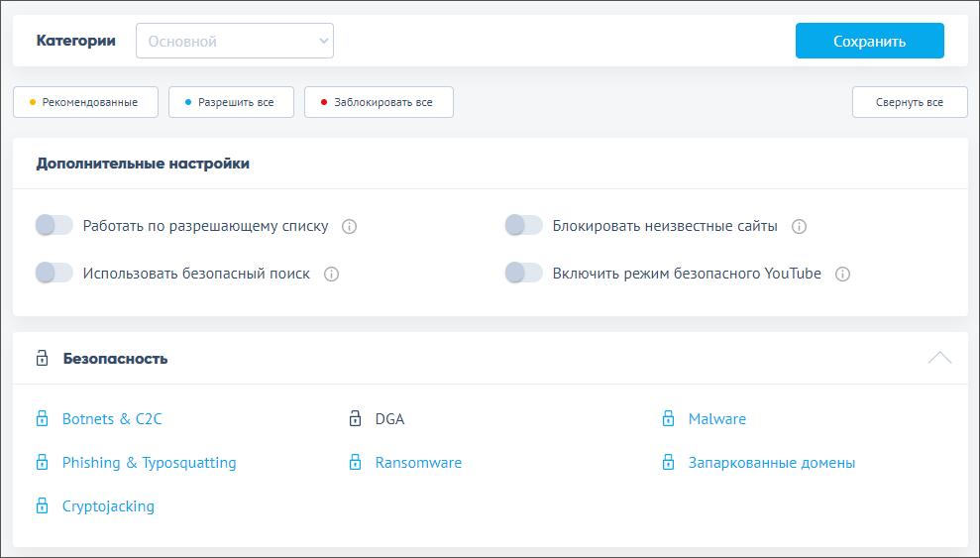Click info icon for safe YouTube mode
This screenshot has width=980, height=558.
click(x=842, y=274)
